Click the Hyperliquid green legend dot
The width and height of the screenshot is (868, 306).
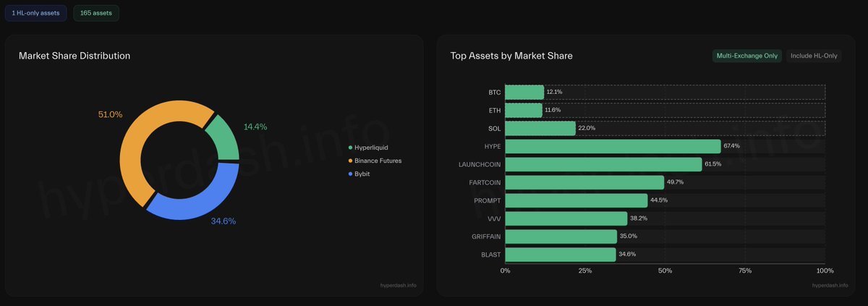pos(351,148)
